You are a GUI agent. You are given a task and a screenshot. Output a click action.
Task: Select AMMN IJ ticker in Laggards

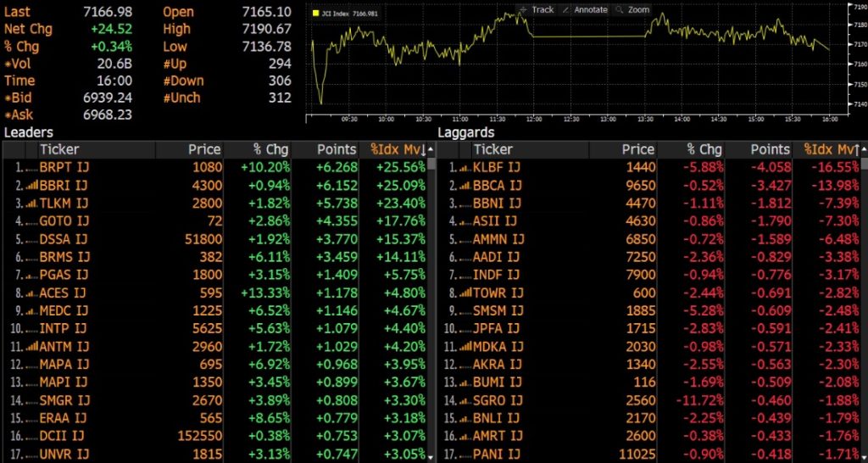coord(498,239)
